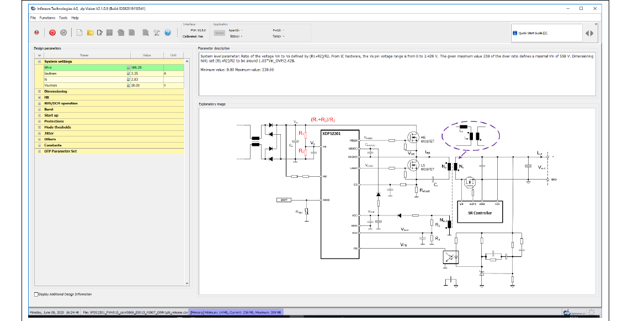
Task: Expand the Others group
Action: click(x=39, y=139)
